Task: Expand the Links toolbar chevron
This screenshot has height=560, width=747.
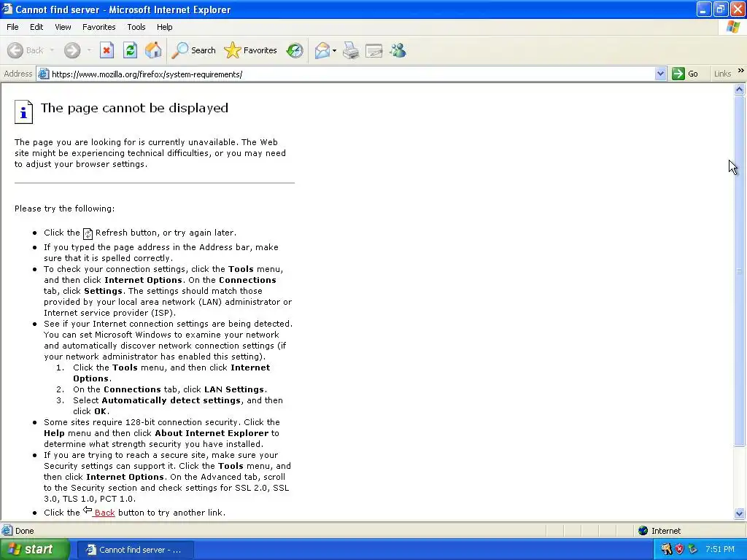Action: [740, 71]
